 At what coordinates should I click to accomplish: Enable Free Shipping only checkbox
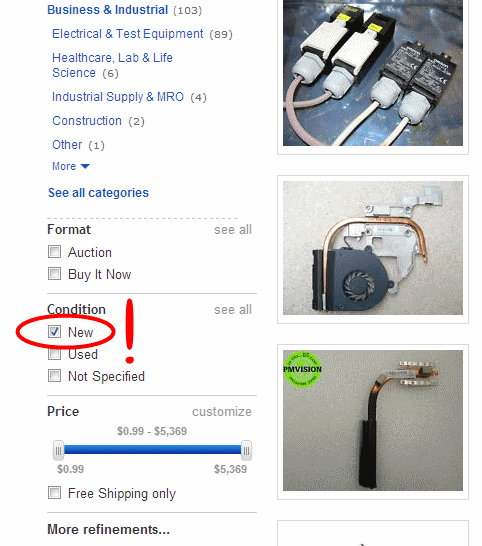(x=54, y=493)
